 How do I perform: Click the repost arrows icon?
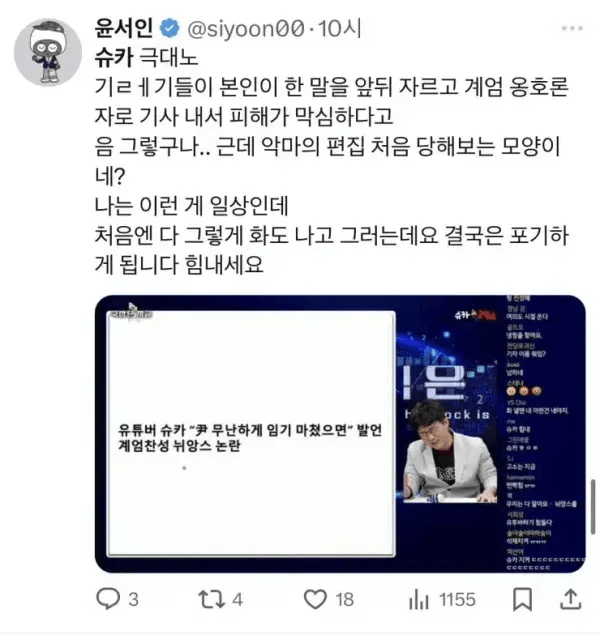(x=211, y=599)
